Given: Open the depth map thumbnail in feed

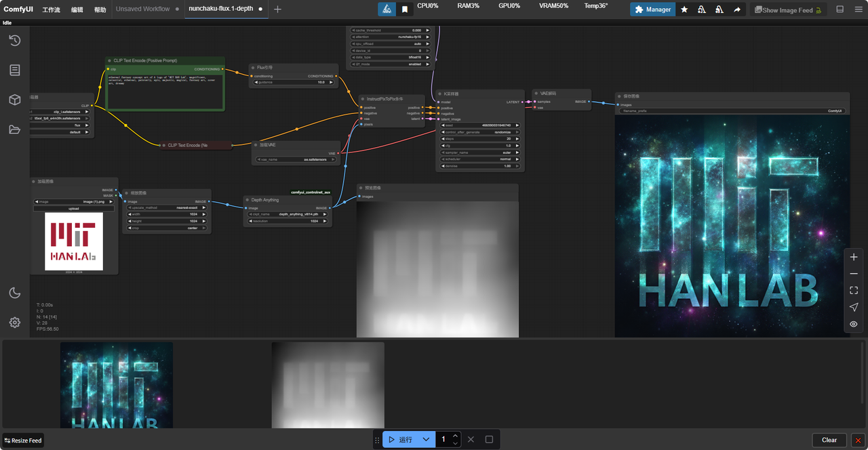Looking at the screenshot, I should click(328, 385).
